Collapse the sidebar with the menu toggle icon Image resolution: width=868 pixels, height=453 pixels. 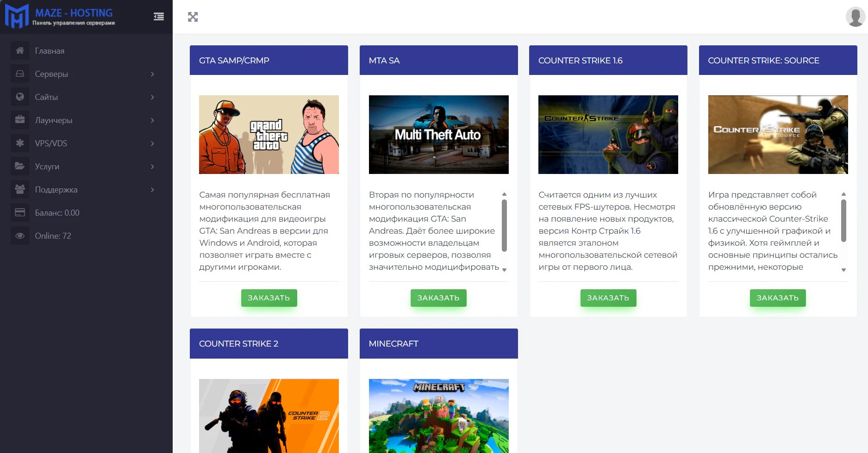coord(159,17)
